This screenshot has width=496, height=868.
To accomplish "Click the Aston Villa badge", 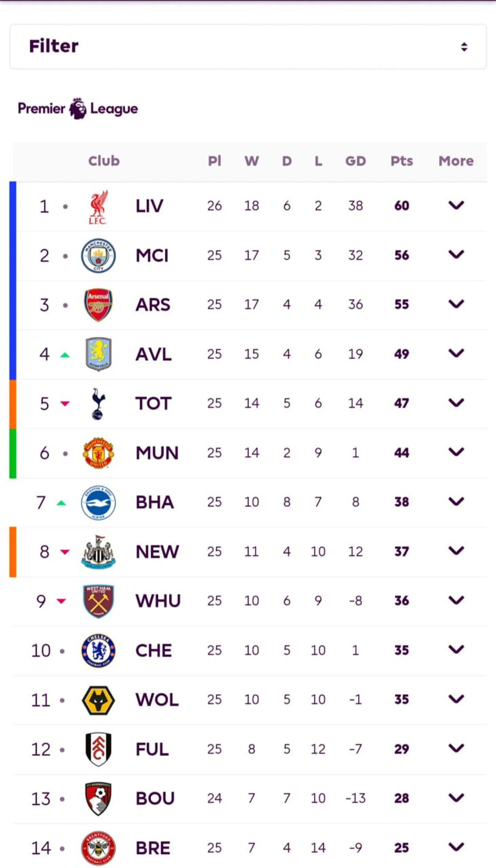I will click(98, 354).
